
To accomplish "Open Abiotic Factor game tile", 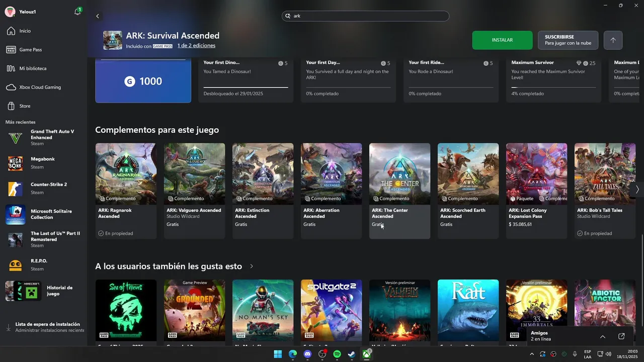I will pos(605,303).
